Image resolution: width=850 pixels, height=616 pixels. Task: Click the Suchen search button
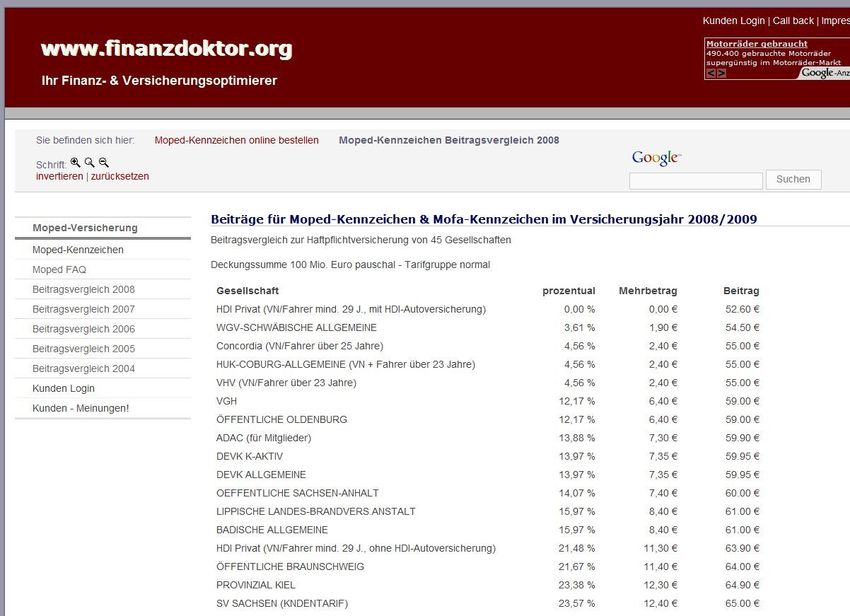[x=793, y=180]
